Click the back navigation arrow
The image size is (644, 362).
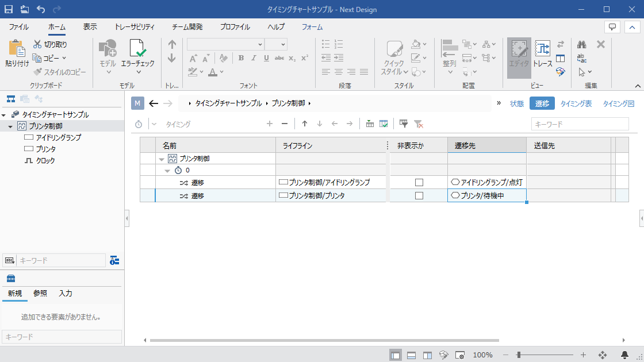(154, 103)
